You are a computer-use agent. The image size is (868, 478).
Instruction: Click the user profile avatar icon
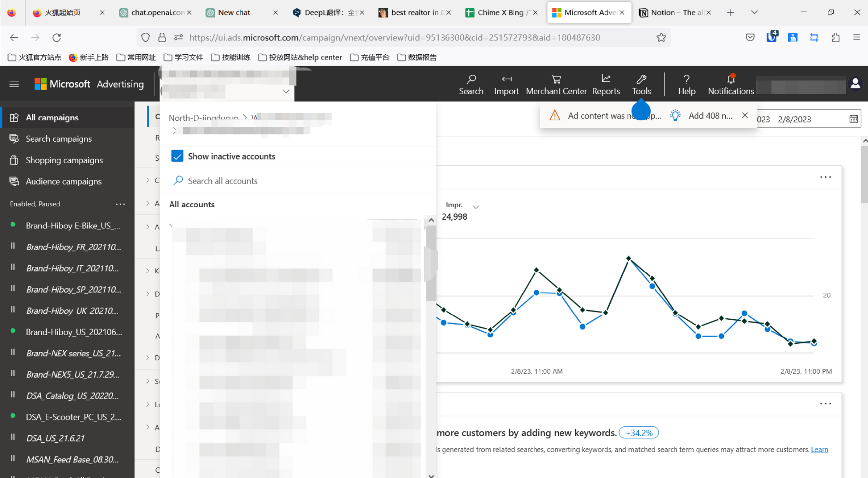pos(855,83)
